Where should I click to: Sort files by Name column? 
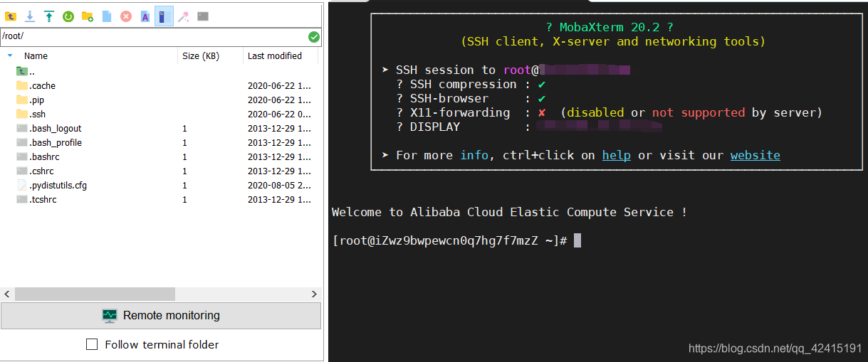[36, 55]
